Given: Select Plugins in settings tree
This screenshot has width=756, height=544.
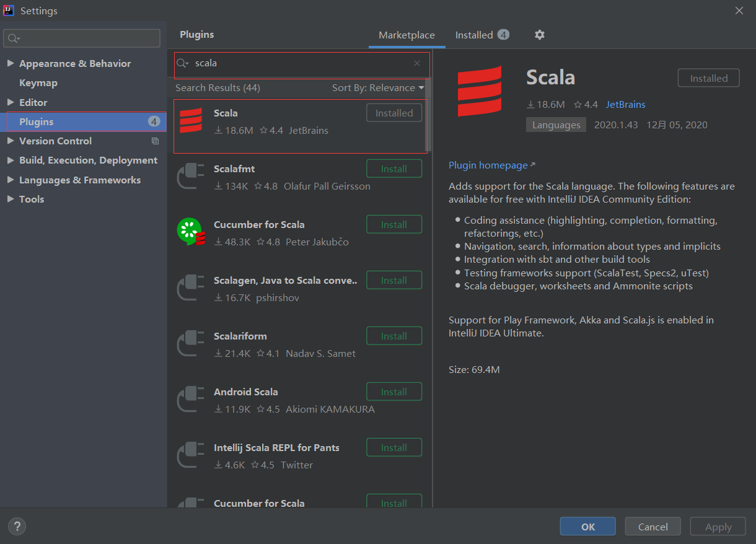Looking at the screenshot, I should (84, 122).
